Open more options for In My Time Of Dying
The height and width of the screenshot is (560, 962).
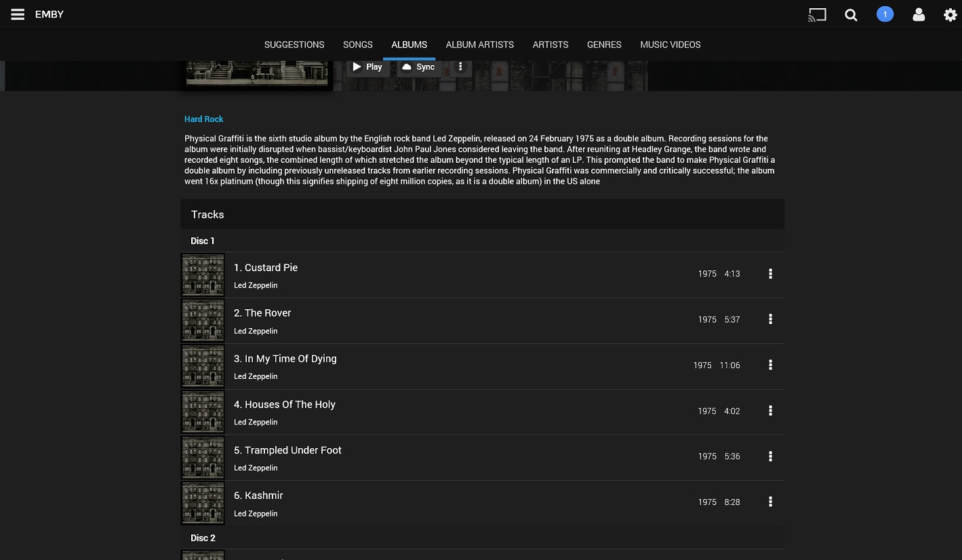[x=770, y=365]
